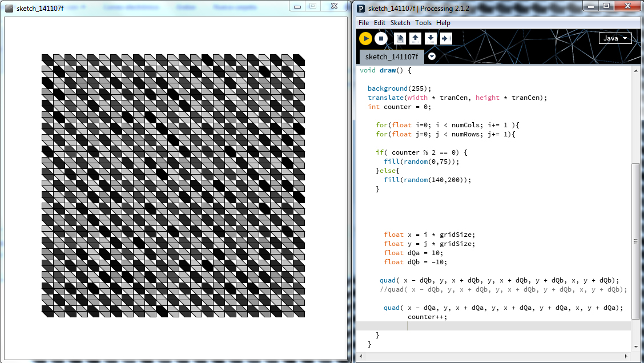
Task: Select the sketch_141107f editor tab
Action: click(392, 57)
